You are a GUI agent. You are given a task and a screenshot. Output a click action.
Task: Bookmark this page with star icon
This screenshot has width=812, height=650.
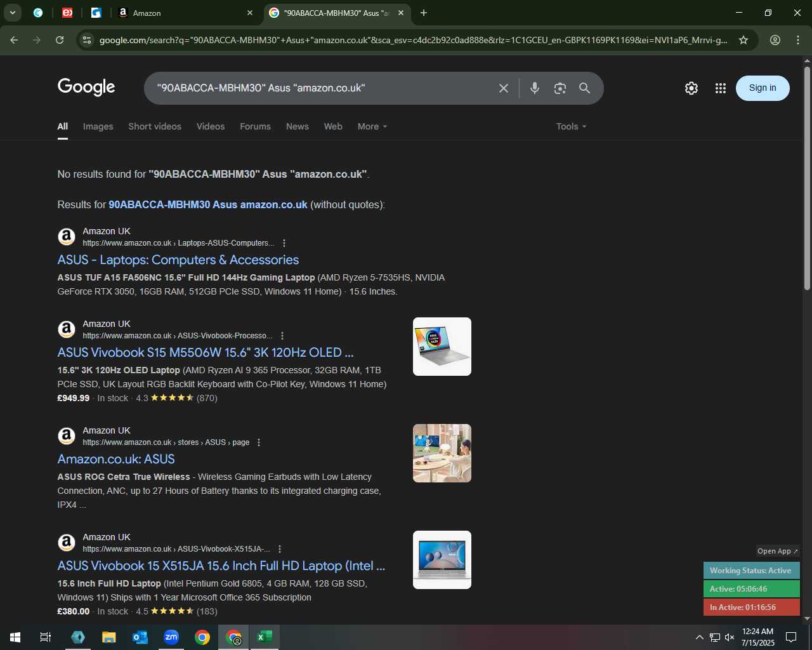[743, 40]
